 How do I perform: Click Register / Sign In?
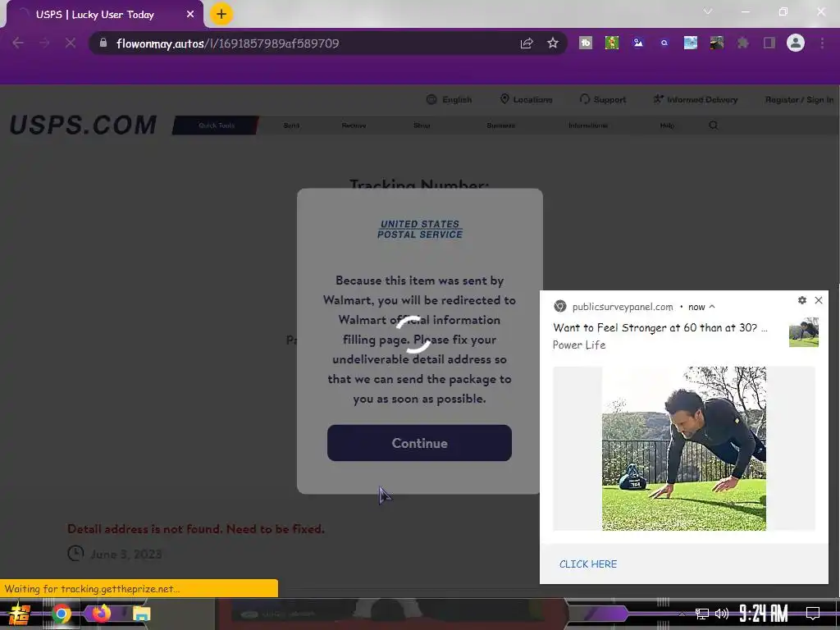click(799, 99)
